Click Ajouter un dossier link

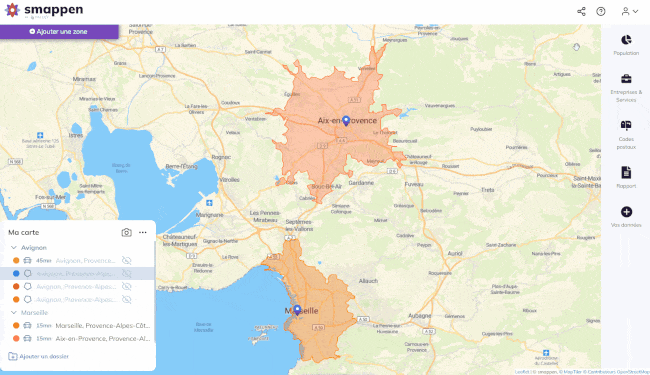pyautogui.click(x=39, y=356)
